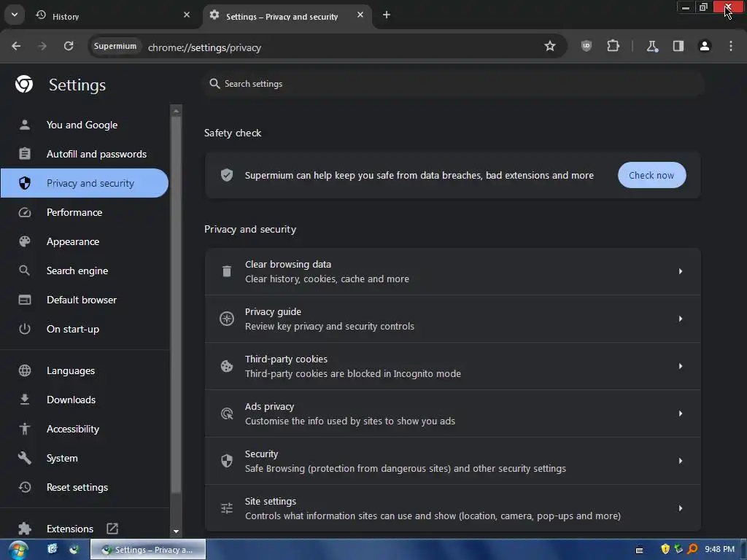Click the Settings – Privacy taskbar button

(x=148, y=550)
